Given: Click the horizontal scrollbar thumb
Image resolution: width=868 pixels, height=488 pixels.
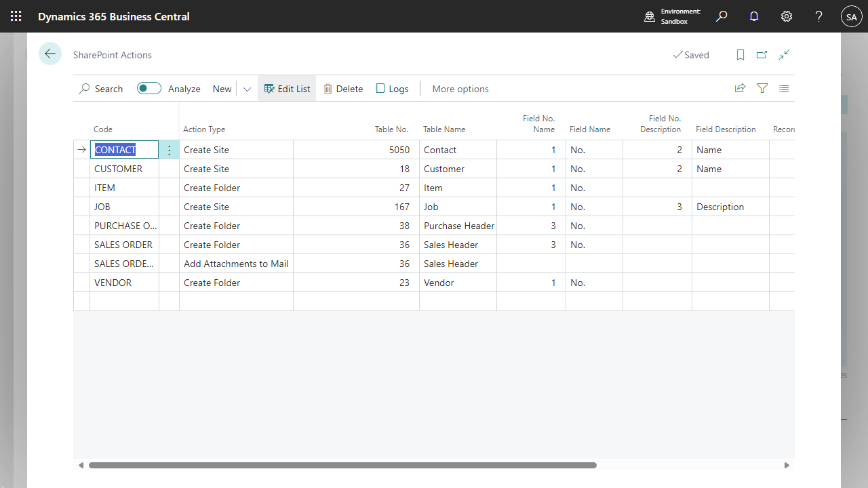Looking at the screenshot, I should pyautogui.click(x=342, y=466).
